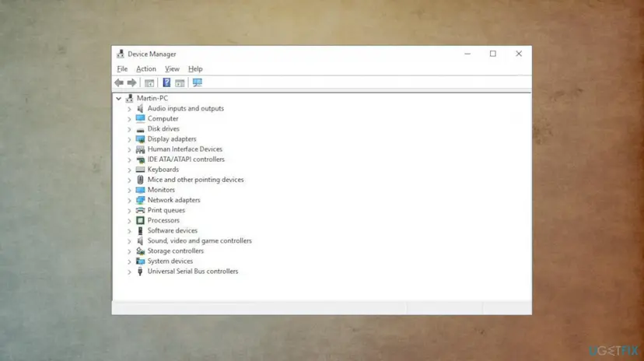The image size is (644, 361).
Task: Click the Computer category monitor icon
Action: 141,119
